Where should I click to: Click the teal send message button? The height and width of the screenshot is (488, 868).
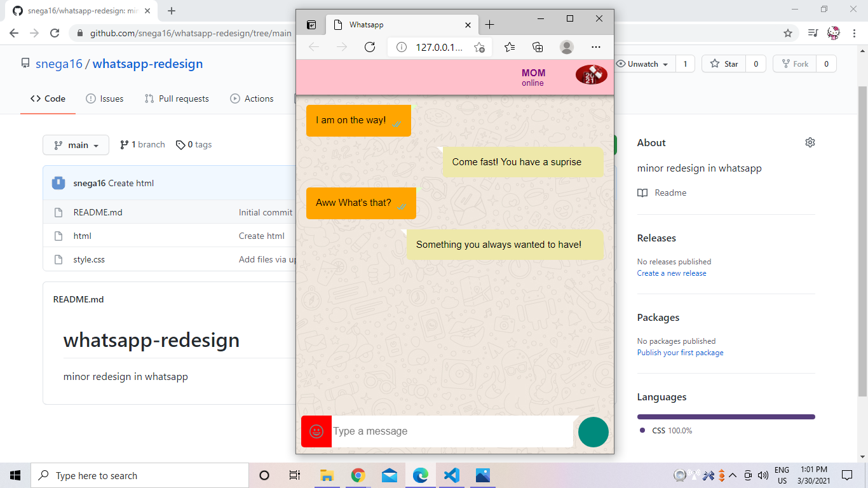[593, 431]
